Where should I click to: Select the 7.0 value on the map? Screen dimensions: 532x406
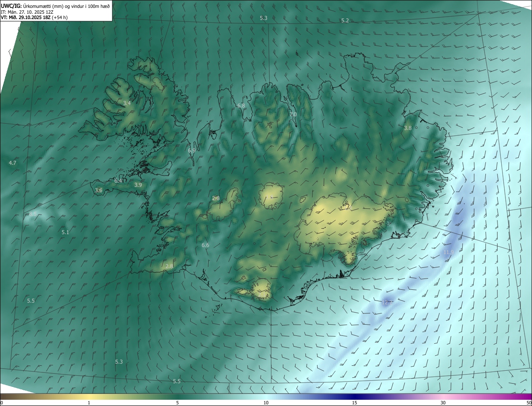pos(293,114)
